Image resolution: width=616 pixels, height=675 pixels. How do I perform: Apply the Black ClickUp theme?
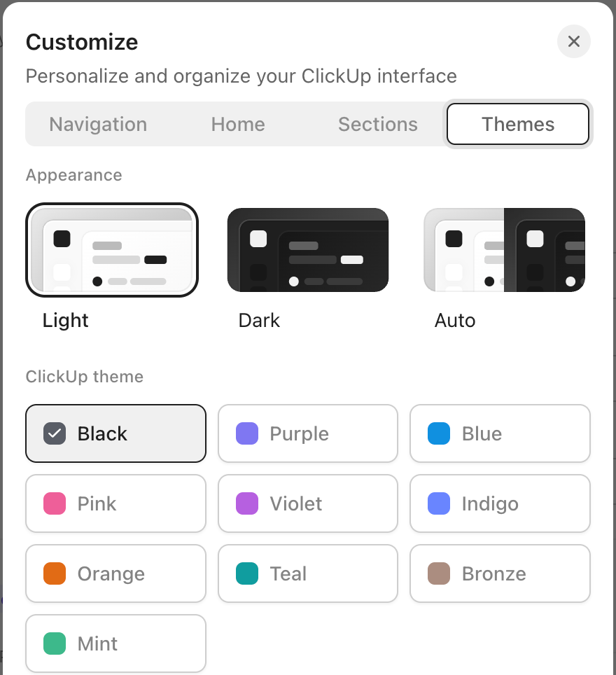tap(115, 433)
